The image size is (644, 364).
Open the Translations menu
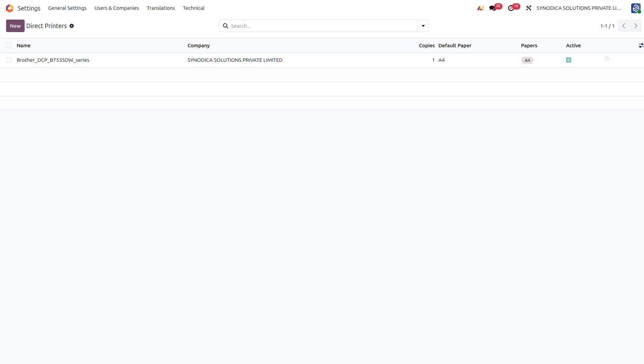coord(161,8)
